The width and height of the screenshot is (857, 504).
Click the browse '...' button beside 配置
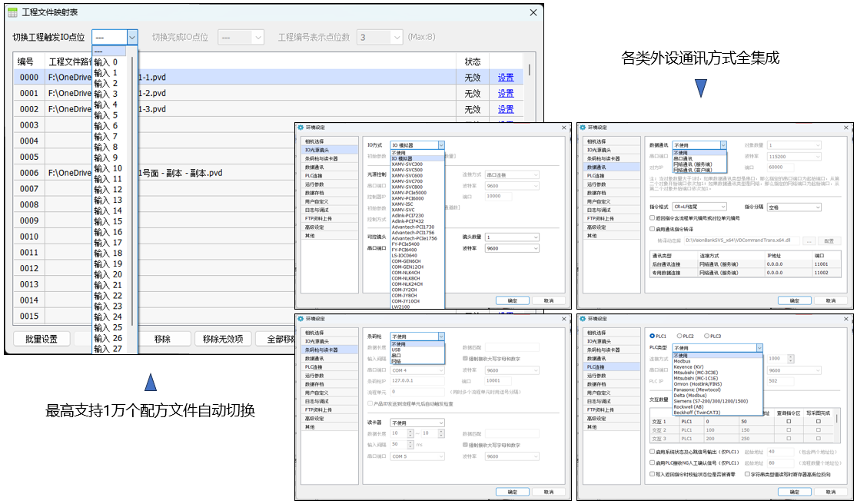(809, 240)
